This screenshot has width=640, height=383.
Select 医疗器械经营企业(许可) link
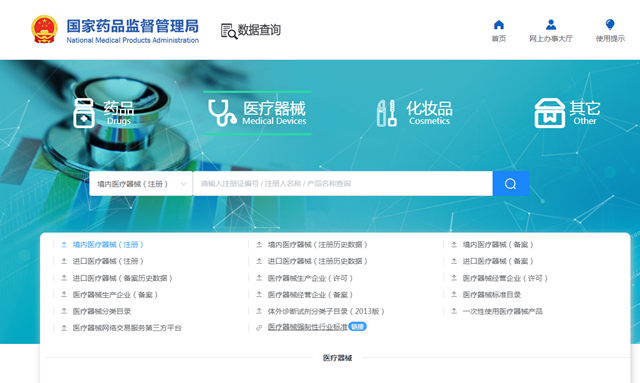coord(505,278)
